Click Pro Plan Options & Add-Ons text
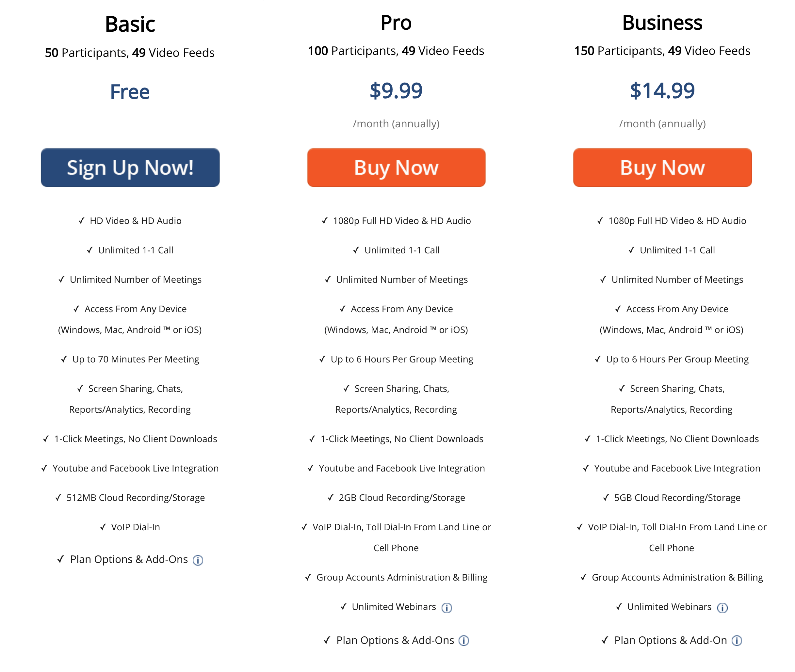 [395, 640]
